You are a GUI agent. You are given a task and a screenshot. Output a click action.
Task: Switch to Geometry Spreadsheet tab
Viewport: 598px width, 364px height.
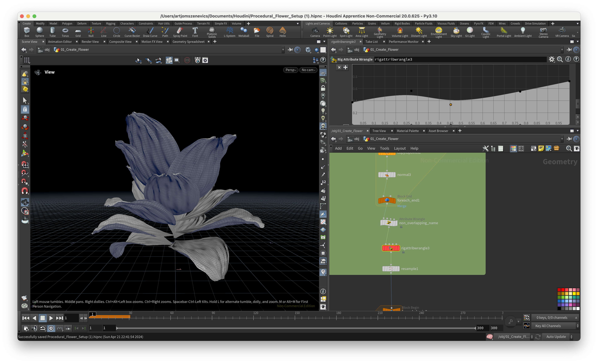[x=188, y=42]
